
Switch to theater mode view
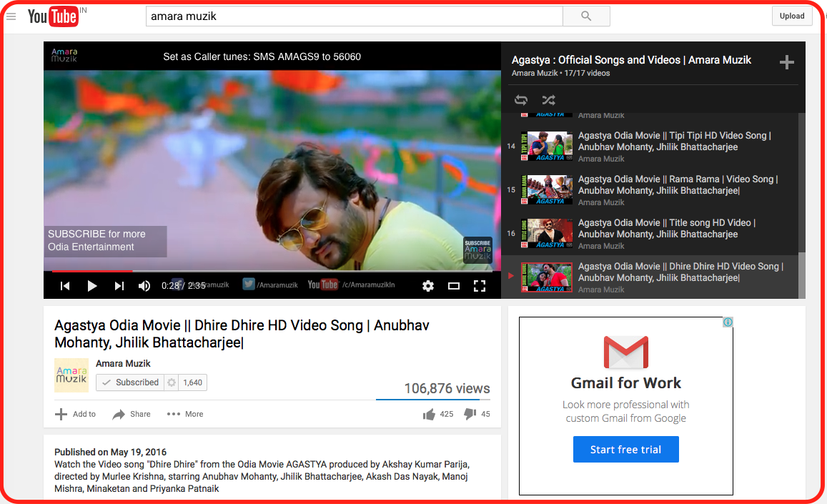[454, 286]
